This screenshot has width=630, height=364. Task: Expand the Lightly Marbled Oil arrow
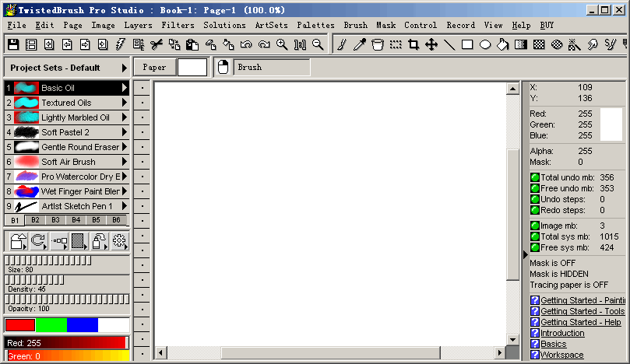124,117
